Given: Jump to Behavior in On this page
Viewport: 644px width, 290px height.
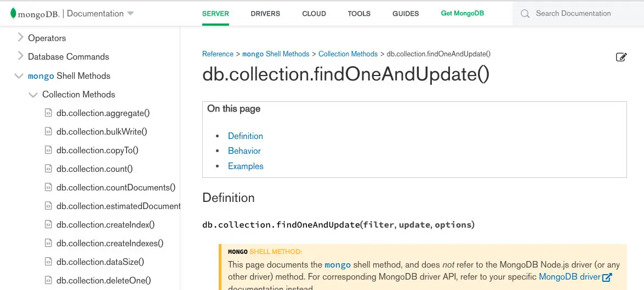Looking at the screenshot, I should (x=244, y=151).
